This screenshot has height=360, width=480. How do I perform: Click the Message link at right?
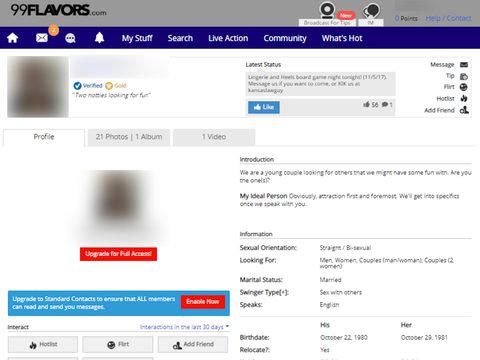442,65
